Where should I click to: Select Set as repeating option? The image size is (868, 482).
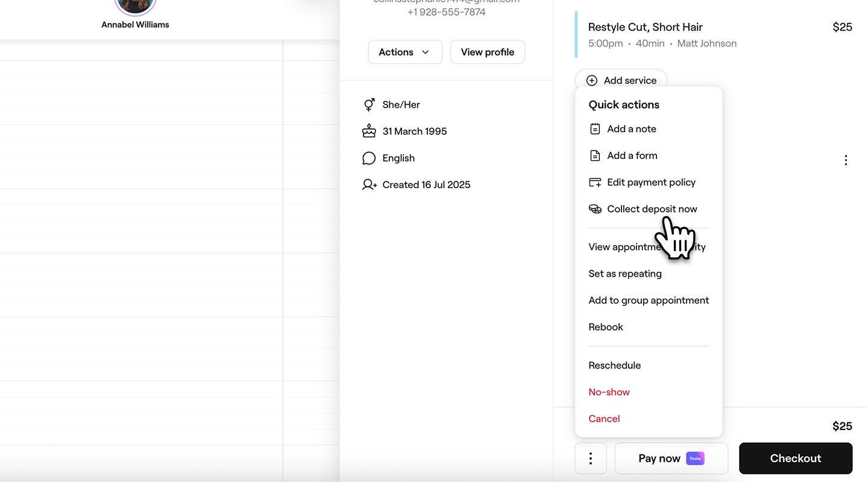pos(625,274)
